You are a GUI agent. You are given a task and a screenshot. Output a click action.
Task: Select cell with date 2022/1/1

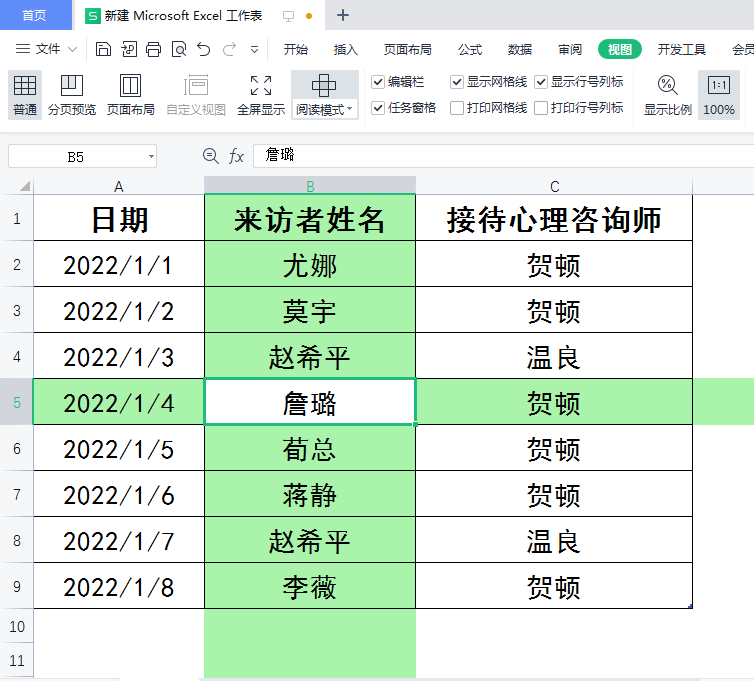pyautogui.click(x=119, y=264)
